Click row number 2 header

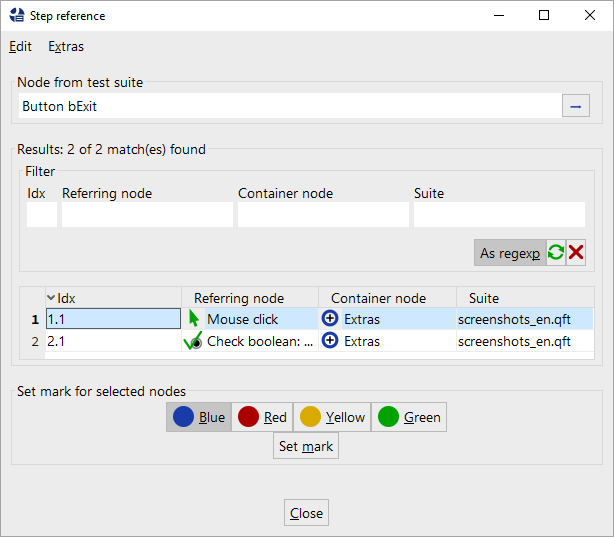[35, 341]
